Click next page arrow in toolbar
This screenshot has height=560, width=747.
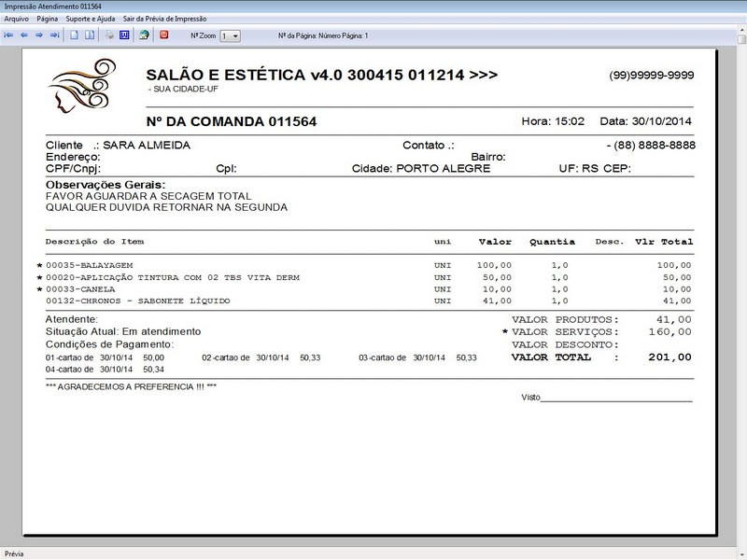pyautogui.click(x=39, y=35)
